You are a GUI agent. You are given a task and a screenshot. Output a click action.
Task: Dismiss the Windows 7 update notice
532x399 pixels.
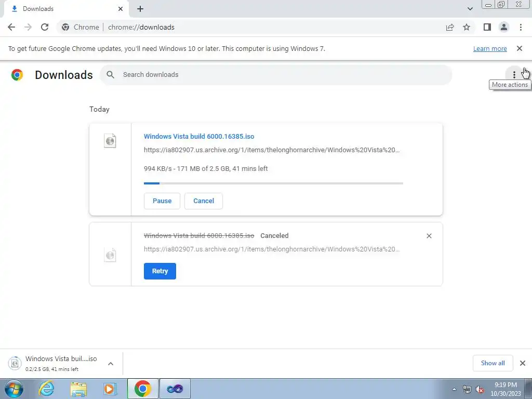[x=520, y=48]
